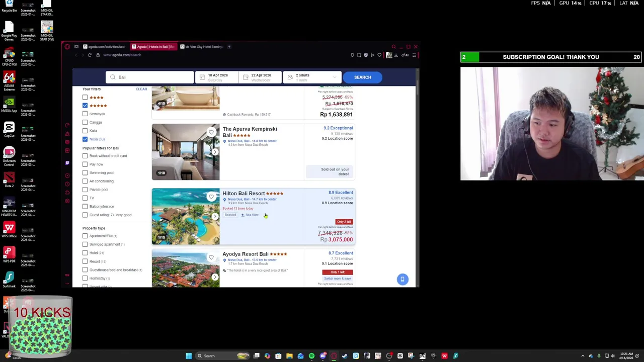Screen dimensions: 644x362
Task: Enable Book without credit card filter
Action: pyautogui.click(x=85, y=156)
